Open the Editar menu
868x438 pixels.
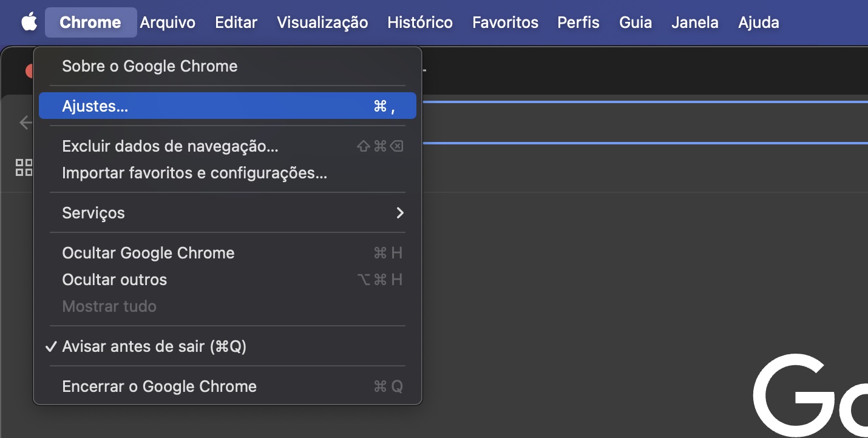pyautogui.click(x=236, y=22)
